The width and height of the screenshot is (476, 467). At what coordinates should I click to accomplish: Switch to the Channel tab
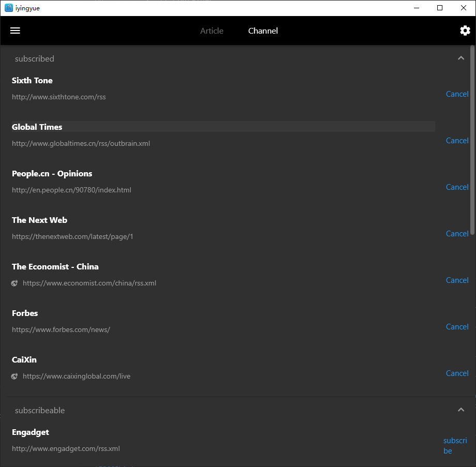tap(263, 31)
